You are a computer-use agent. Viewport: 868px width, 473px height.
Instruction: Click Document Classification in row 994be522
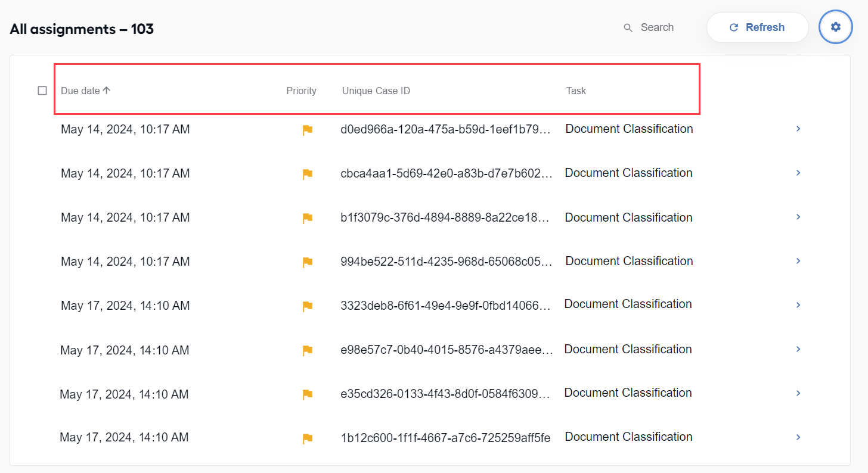click(x=629, y=261)
